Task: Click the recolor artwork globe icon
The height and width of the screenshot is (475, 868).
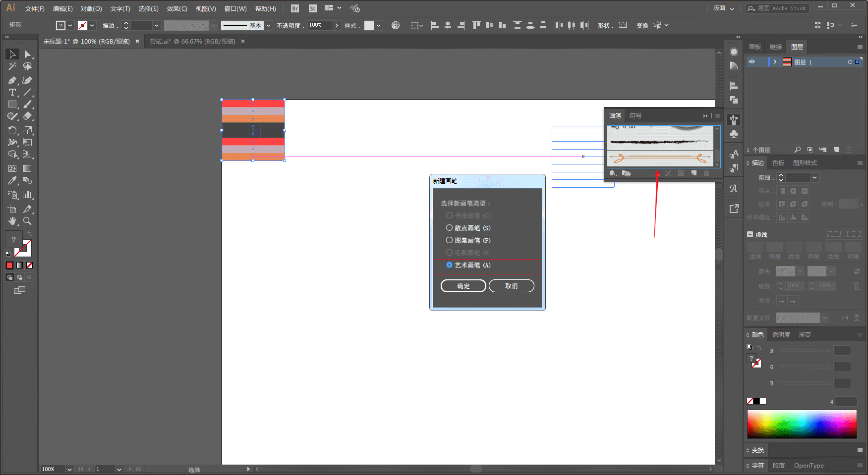Action: (x=396, y=25)
